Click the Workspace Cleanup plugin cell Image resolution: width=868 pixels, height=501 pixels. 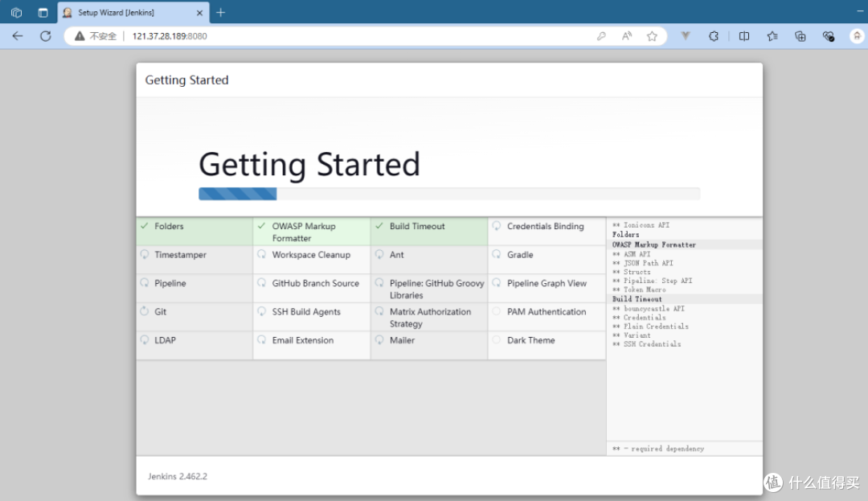[x=312, y=261]
